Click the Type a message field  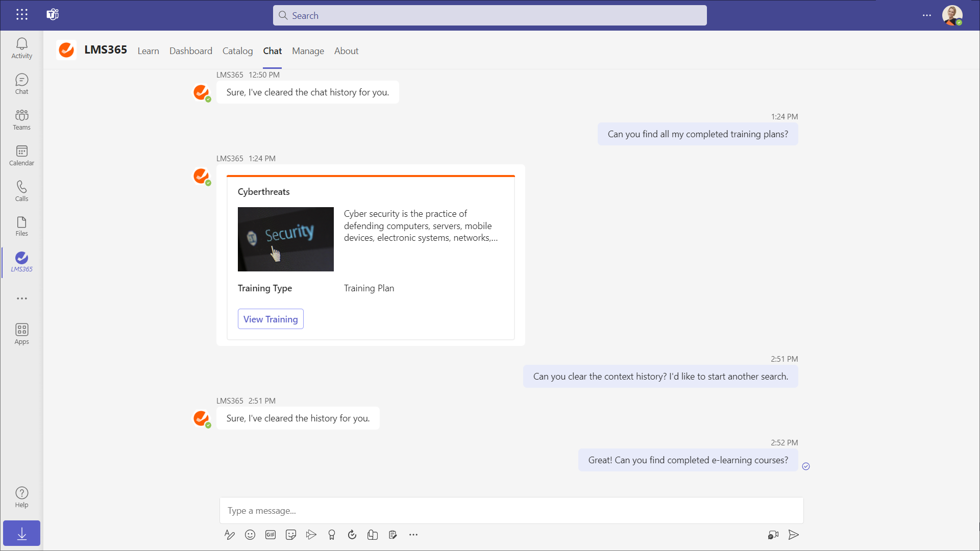click(510, 511)
